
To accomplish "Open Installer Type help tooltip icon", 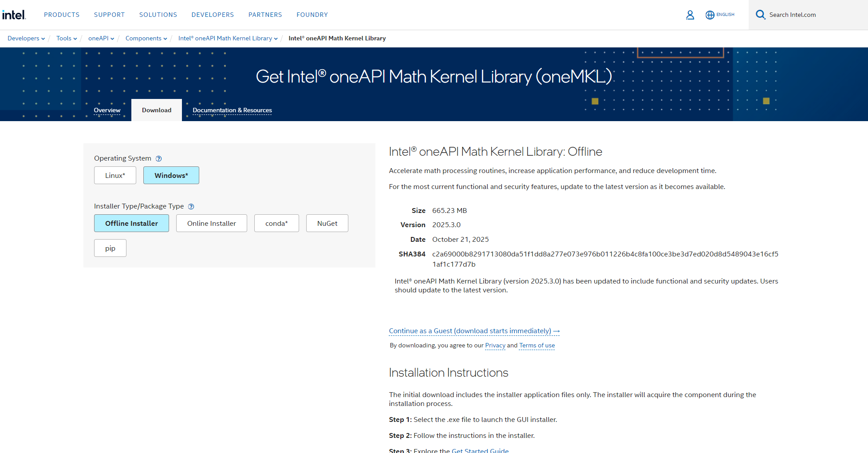I will (191, 207).
